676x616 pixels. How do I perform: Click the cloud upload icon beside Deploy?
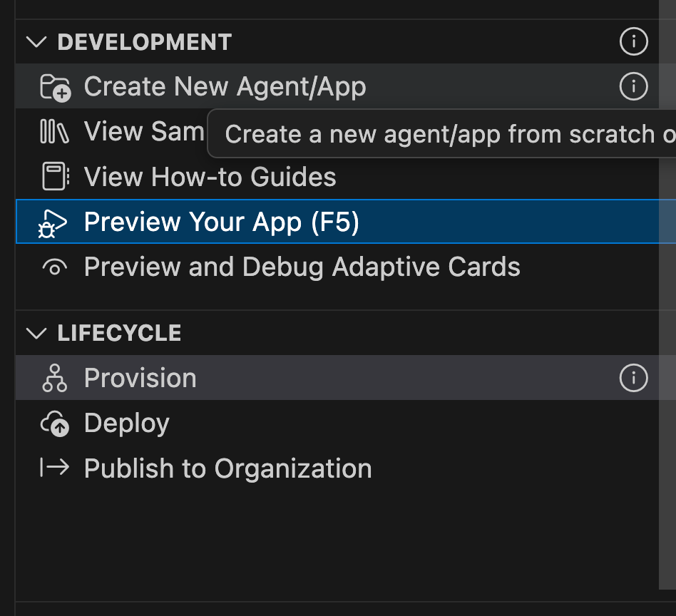pyautogui.click(x=55, y=423)
